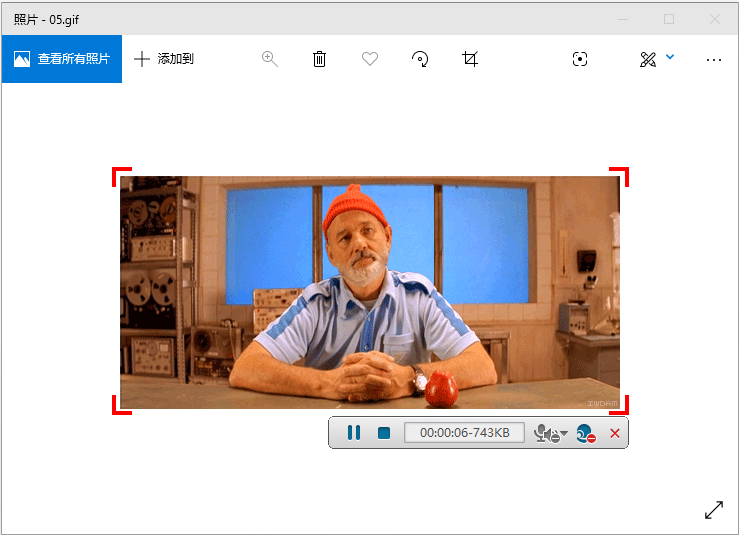Rotate the image with the rotate icon
Viewport: 739px width, 535px height.
420,59
